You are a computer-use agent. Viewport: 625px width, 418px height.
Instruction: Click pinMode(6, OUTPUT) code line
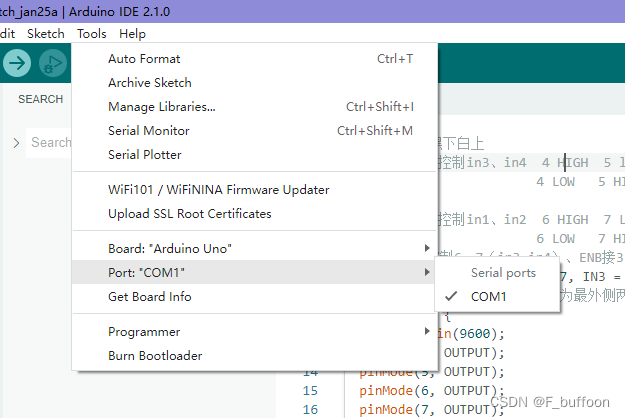(x=432, y=391)
